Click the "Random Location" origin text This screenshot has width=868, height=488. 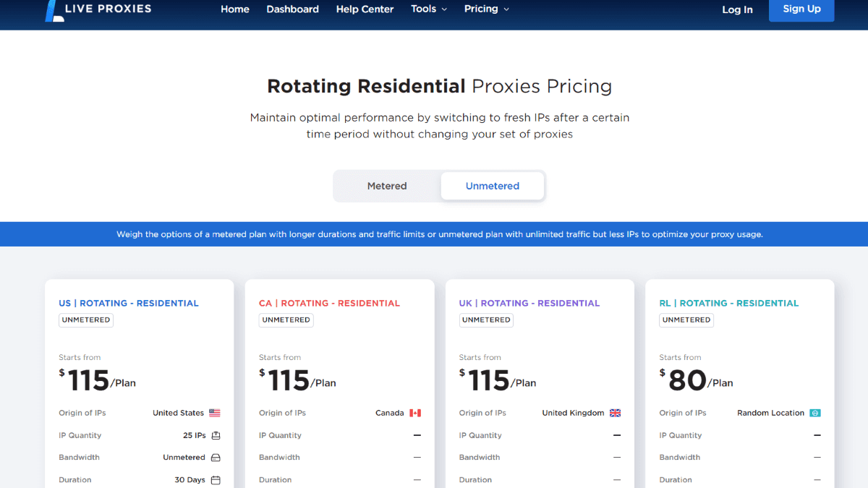770,413
